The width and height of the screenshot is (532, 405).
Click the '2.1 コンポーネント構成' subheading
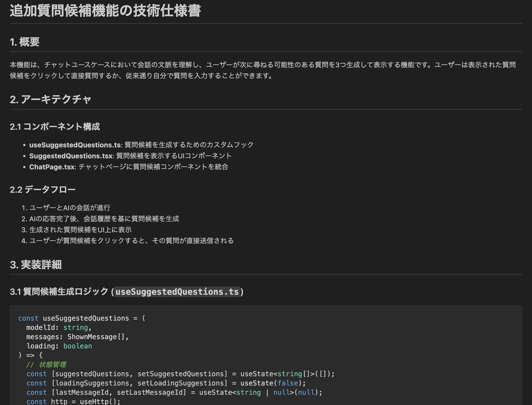pos(55,127)
